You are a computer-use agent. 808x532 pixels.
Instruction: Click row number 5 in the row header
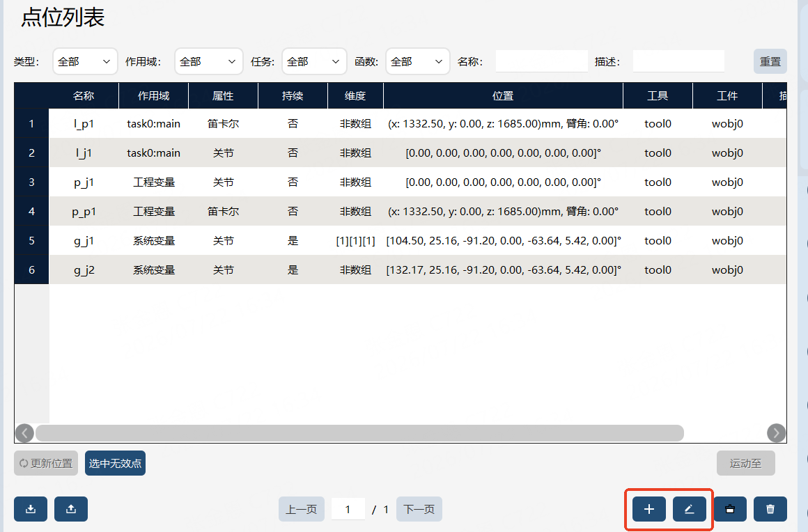point(31,240)
